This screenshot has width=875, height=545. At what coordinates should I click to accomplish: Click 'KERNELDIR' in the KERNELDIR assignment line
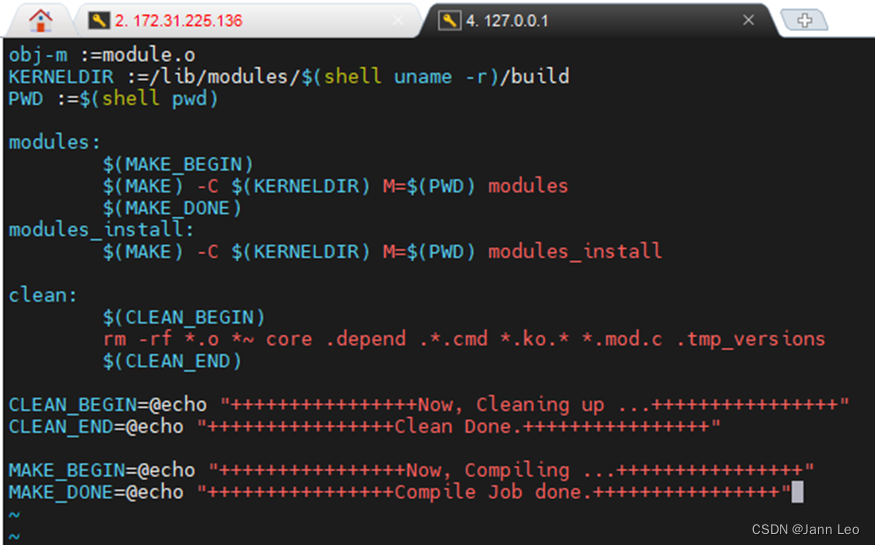[x=61, y=76]
